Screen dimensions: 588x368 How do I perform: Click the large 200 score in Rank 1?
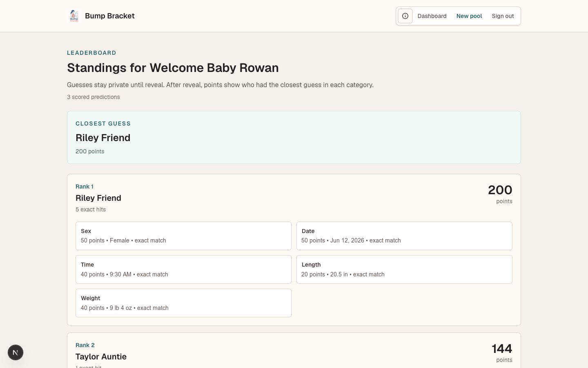(500, 190)
